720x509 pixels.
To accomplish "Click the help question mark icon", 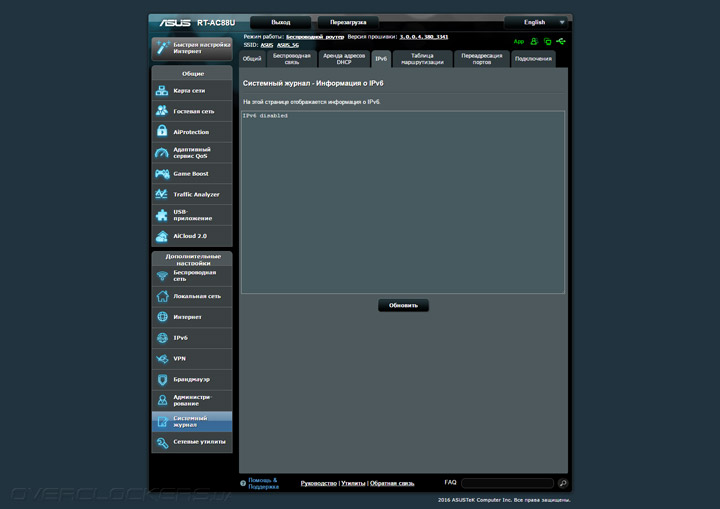I will (243, 483).
